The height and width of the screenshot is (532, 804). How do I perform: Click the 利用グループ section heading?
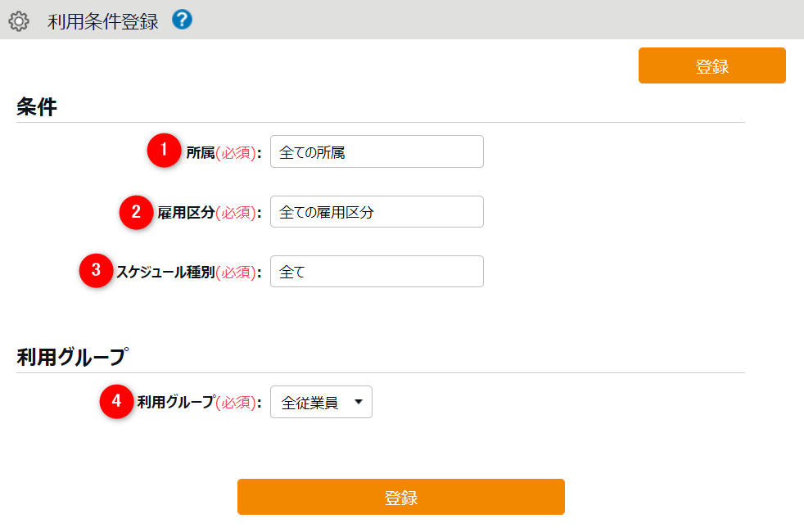tap(71, 358)
